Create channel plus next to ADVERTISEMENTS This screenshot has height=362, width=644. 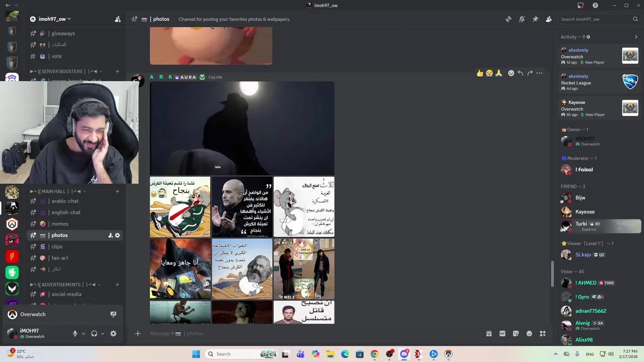pyautogui.click(x=117, y=285)
